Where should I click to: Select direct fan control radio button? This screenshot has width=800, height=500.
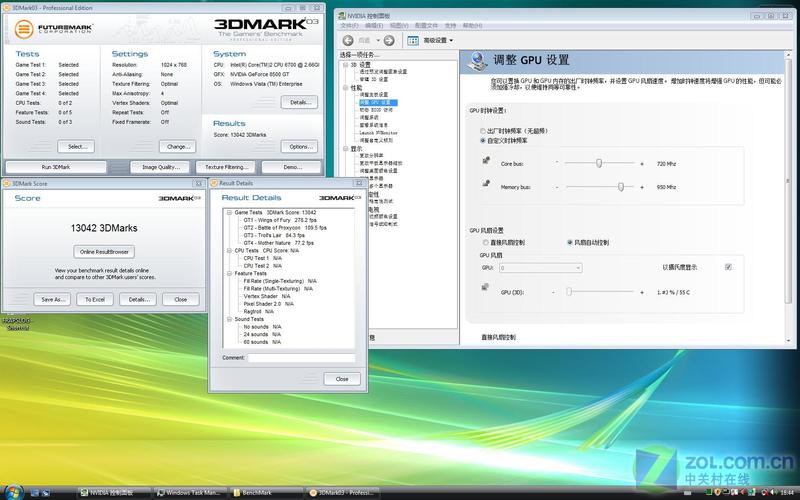(x=486, y=242)
